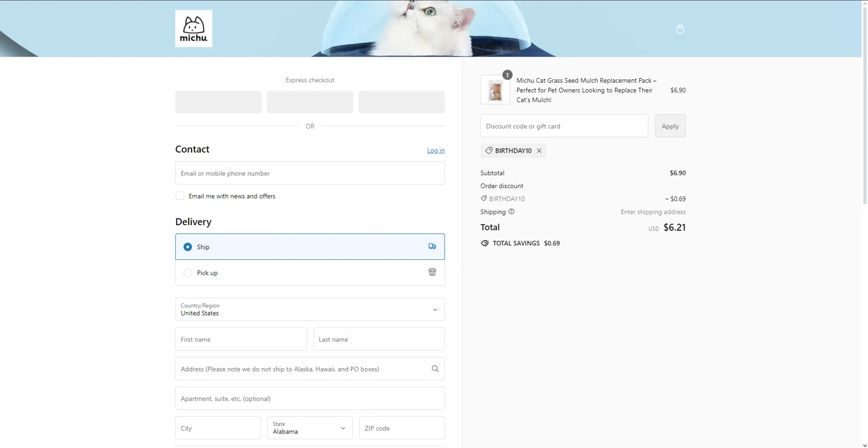
Task: Click the shipping info question mark icon
Action: tap(511, 211)
